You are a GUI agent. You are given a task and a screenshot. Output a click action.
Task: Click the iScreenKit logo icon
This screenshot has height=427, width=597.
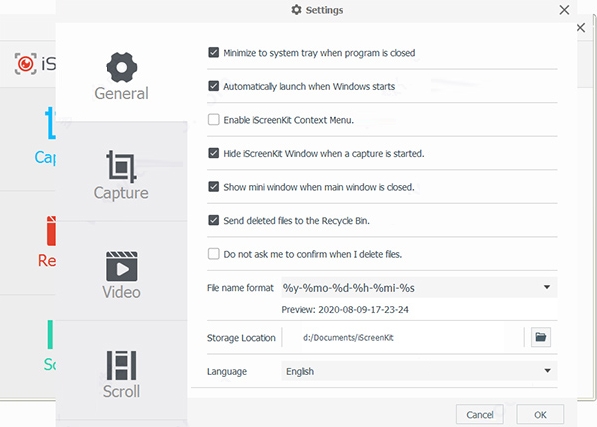click(x=26, y=64)
